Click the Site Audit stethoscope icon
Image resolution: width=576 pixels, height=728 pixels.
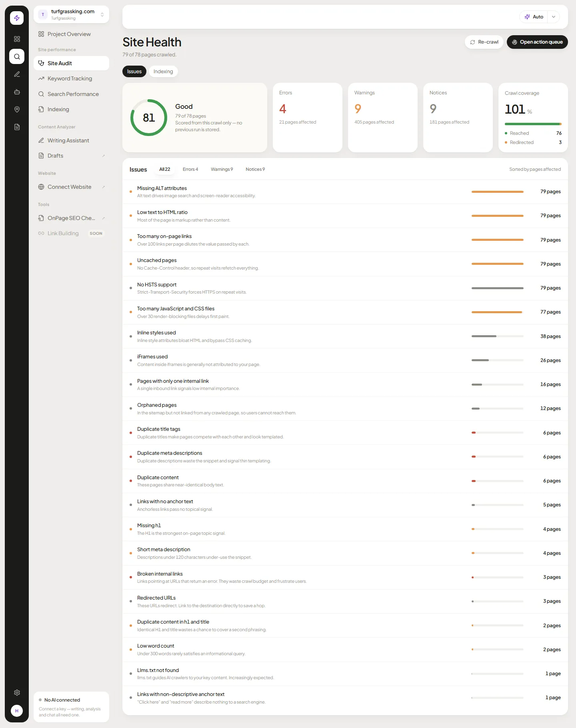click(41, 63)
